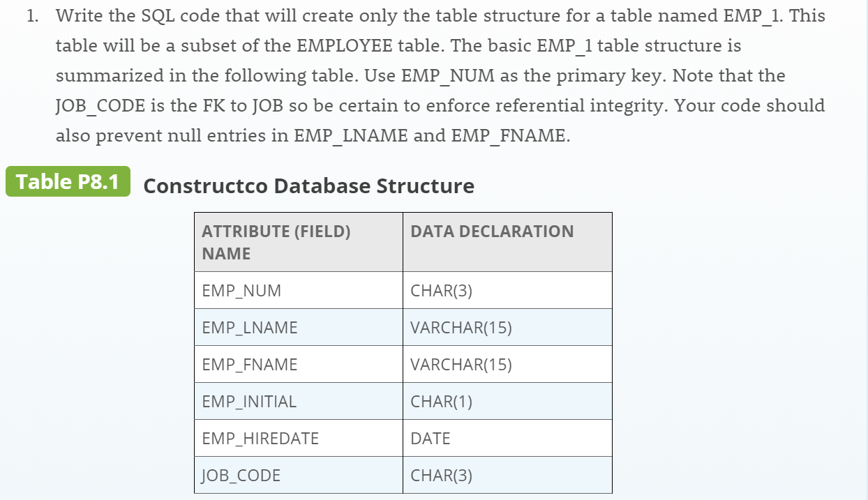This screenshot has height=500, width=868.
Task: Click the ATTRIBUTE (FIELD) NAME column header
Action: (299, 243)
